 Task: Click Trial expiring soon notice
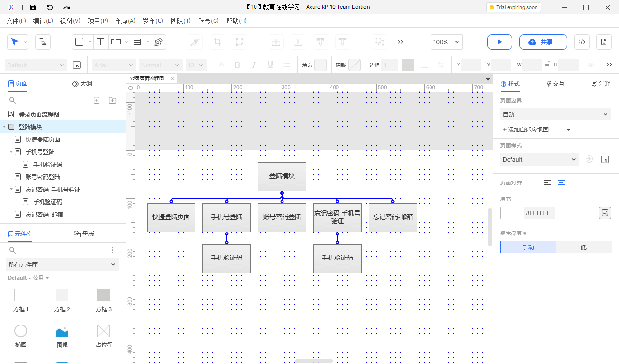coord(514,7)
